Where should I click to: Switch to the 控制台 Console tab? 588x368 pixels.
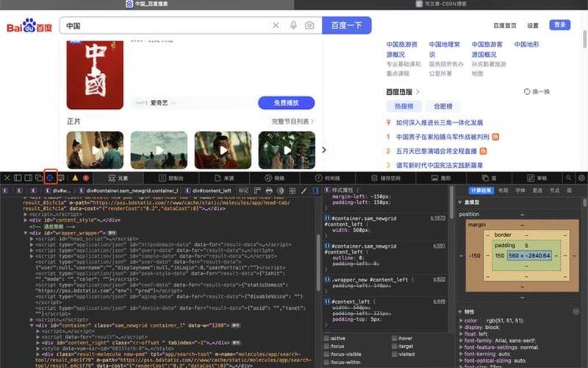pos(171,178)
